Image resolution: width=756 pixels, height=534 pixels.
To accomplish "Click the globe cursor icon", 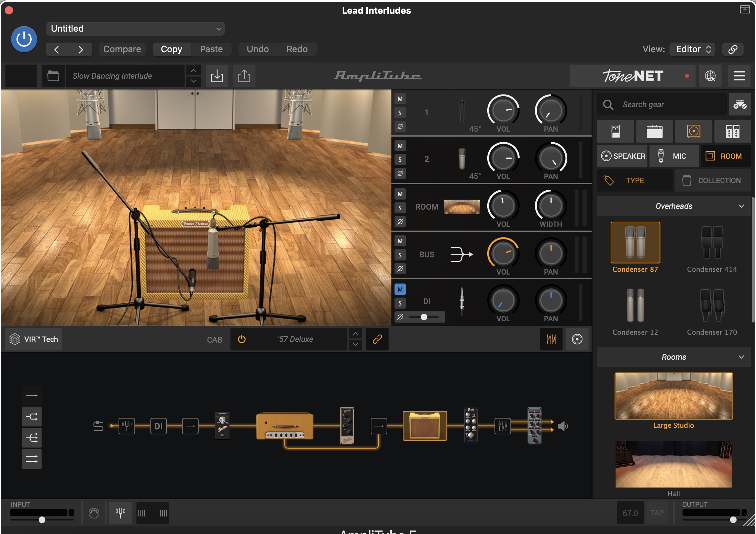I will tap(710, 76).
